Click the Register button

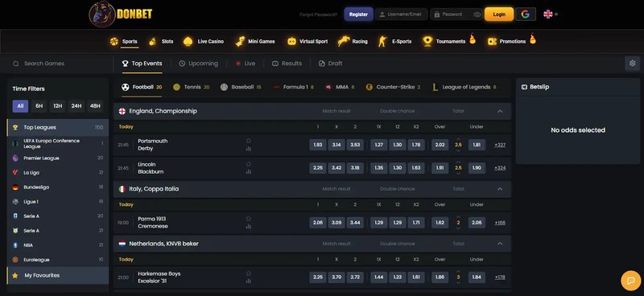[358, 14]
